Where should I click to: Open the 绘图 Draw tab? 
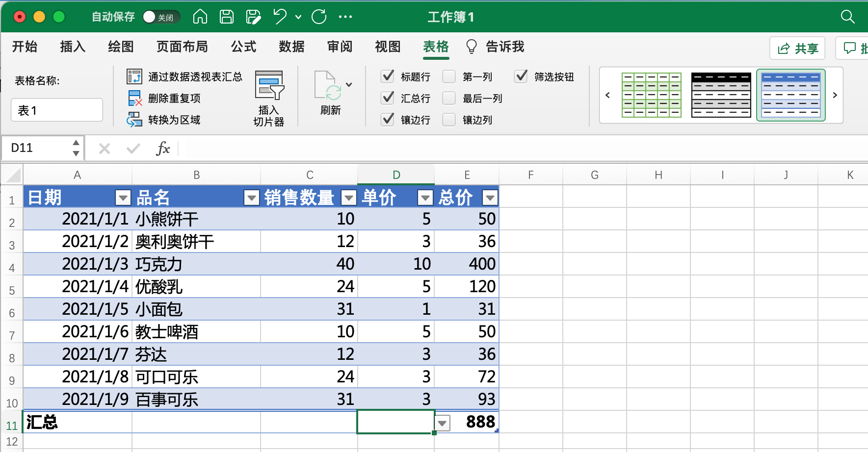(121, 47)
